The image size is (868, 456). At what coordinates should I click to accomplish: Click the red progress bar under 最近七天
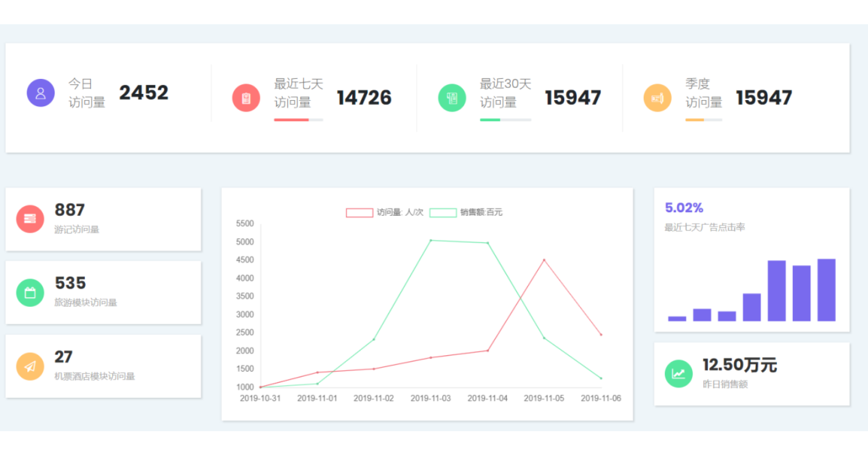[x=292, y=120]
